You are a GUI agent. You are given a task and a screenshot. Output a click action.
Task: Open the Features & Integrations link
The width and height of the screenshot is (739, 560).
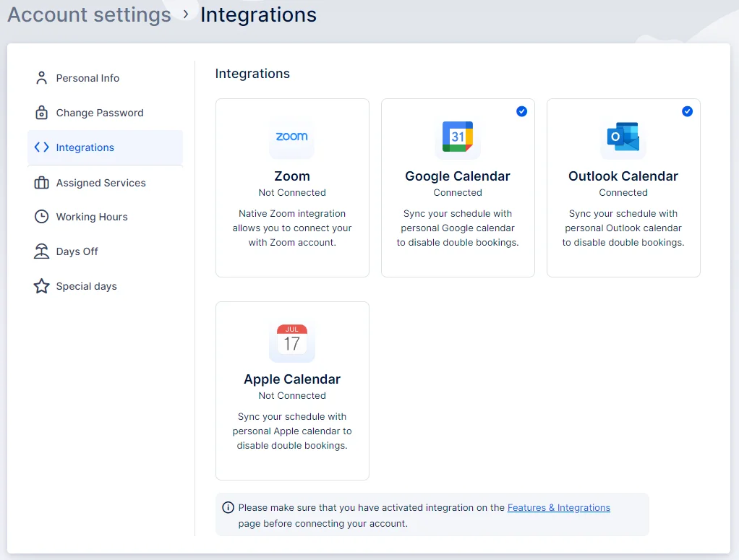tap(558, 508)
